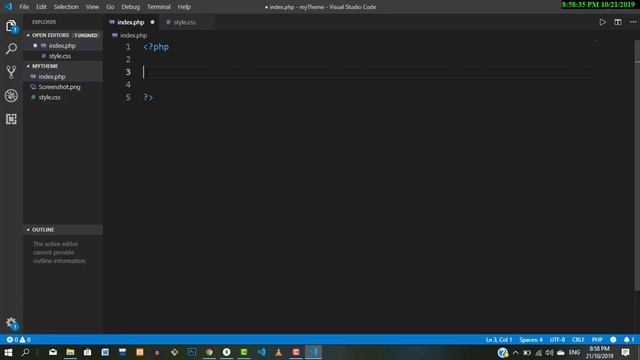Open Word from the taskbar
640x360 pixels.
coord(105,352)
